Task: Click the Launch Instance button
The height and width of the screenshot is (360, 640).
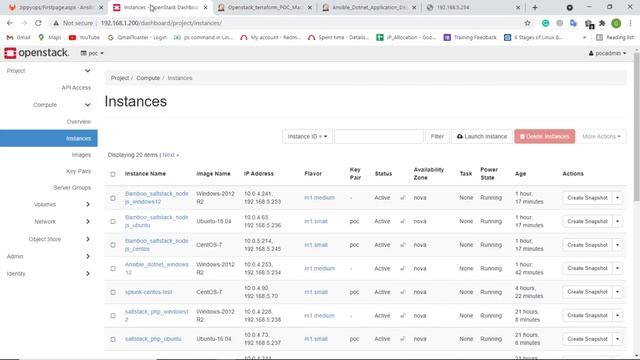Action: pyautogui.click(x=482, y=136)
